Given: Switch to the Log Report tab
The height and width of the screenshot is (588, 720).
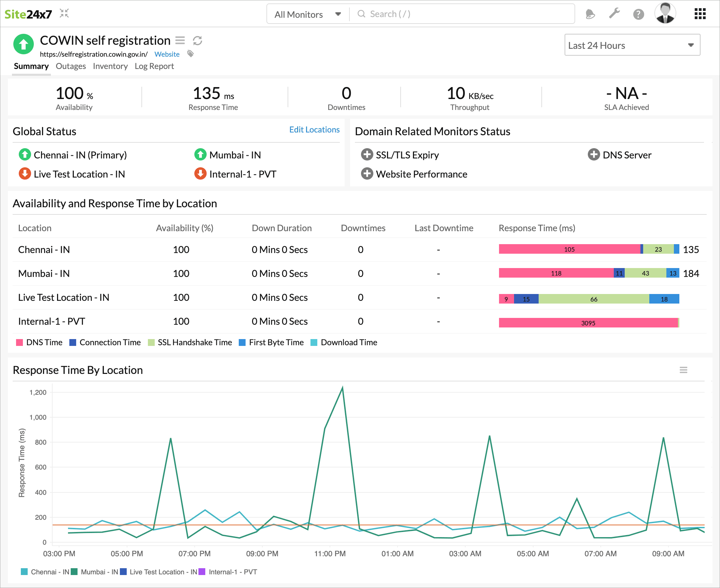Looking at the screenshot, I should [x=154, y=66].
